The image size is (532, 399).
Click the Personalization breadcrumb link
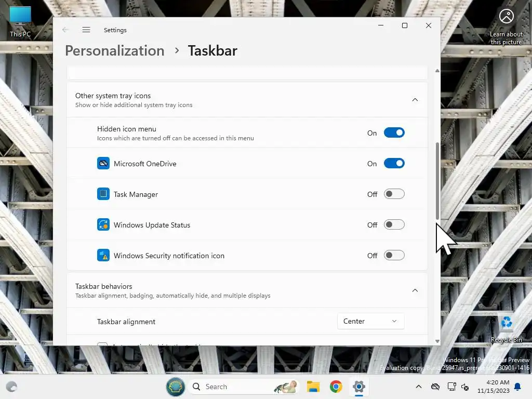pyautogui.click(x=115, y=50)
